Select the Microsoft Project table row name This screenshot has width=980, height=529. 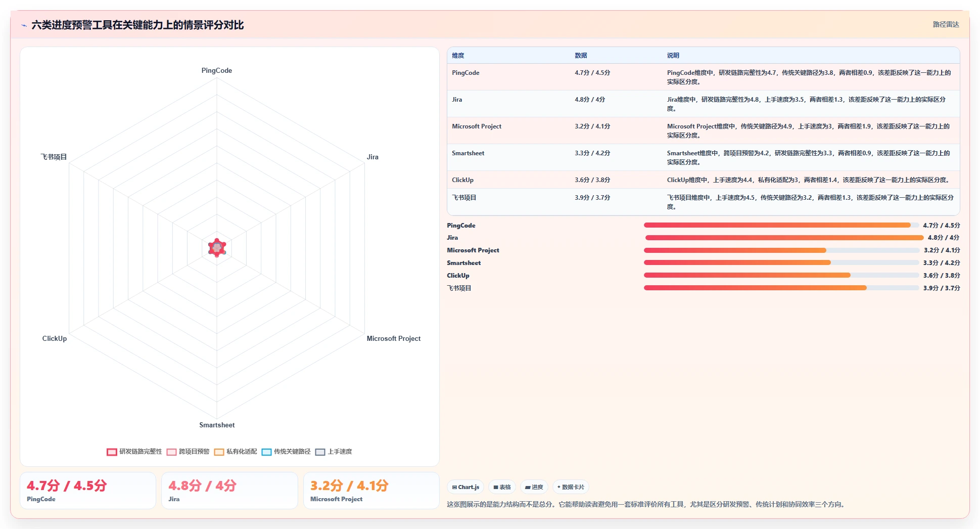pos(477,126)
